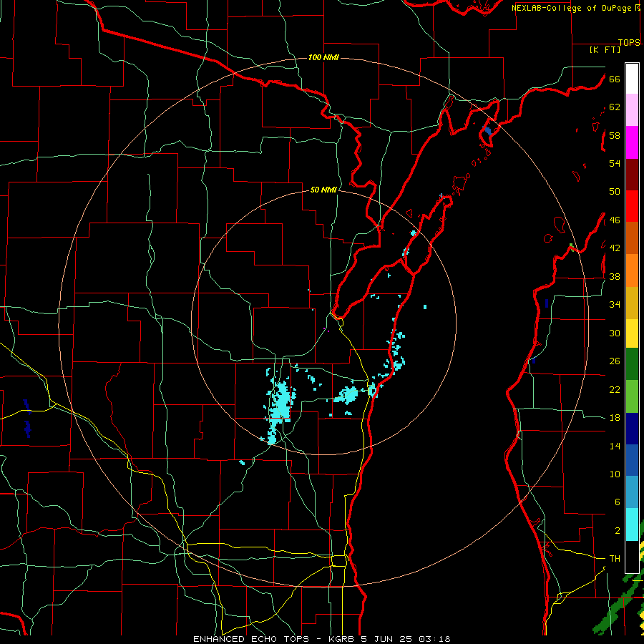
Task: Select the bright red legend swatch
Action: pyautogui.click(x=632, y=207)
